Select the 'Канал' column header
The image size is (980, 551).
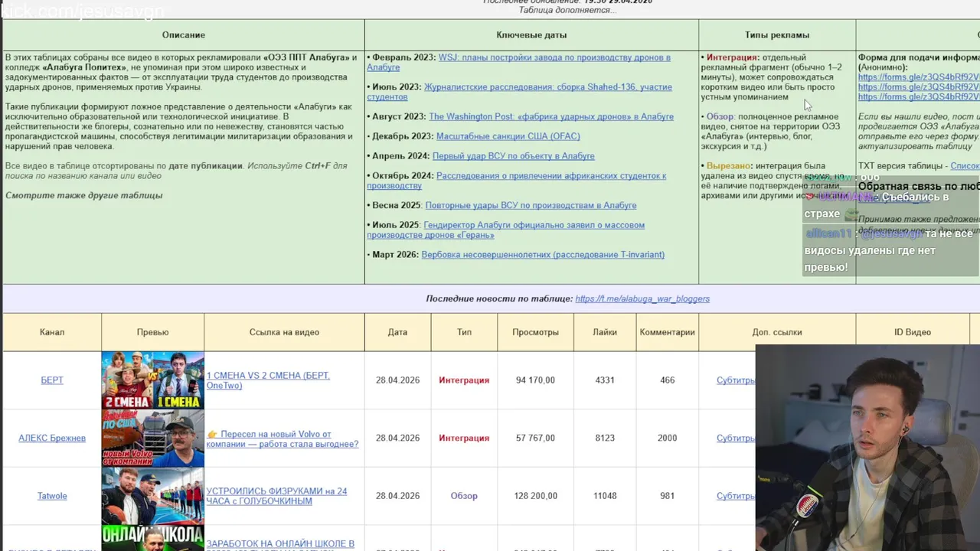pos(52,332)
